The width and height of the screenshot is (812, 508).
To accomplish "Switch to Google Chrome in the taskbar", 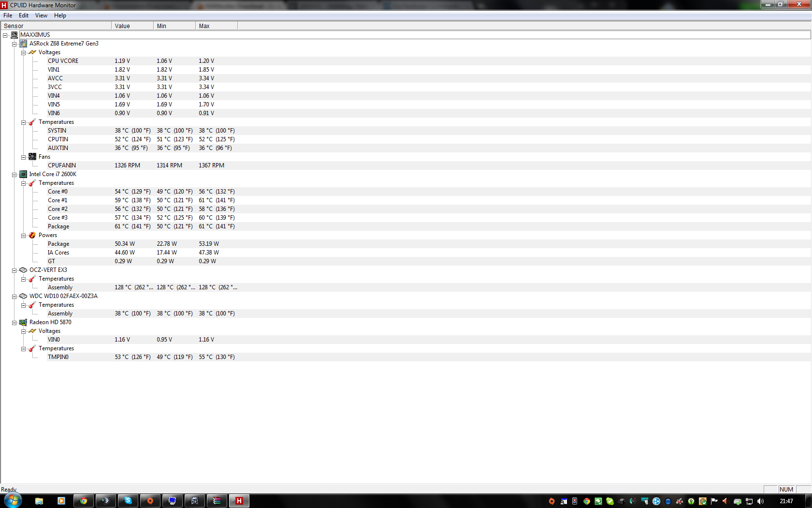I will click(x=84, y=501).
